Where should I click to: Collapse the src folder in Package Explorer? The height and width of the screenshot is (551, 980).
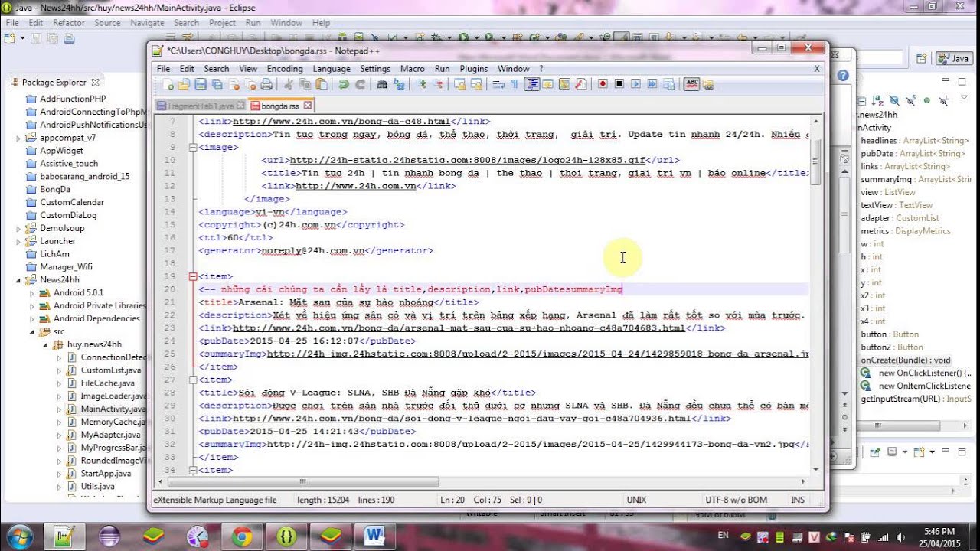click(31, 331)
